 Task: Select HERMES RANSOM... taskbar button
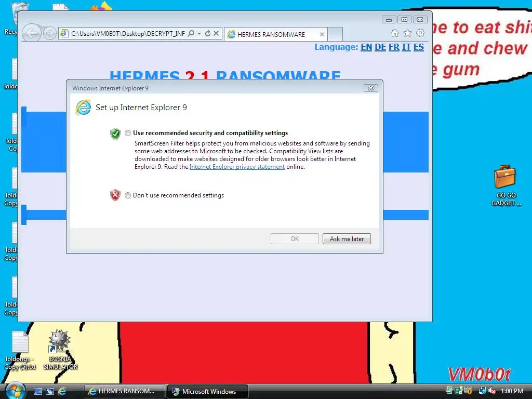[125, 391]
